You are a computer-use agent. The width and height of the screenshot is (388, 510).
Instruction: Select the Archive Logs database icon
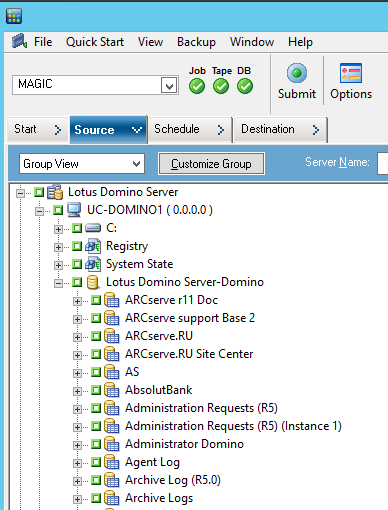[112, 498]
